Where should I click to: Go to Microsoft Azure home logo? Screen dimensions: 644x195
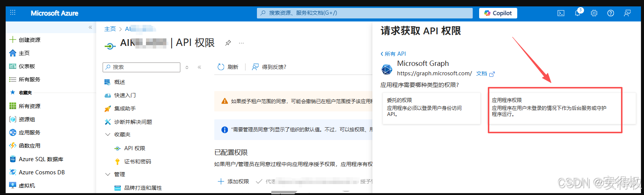tap(54, 13)
